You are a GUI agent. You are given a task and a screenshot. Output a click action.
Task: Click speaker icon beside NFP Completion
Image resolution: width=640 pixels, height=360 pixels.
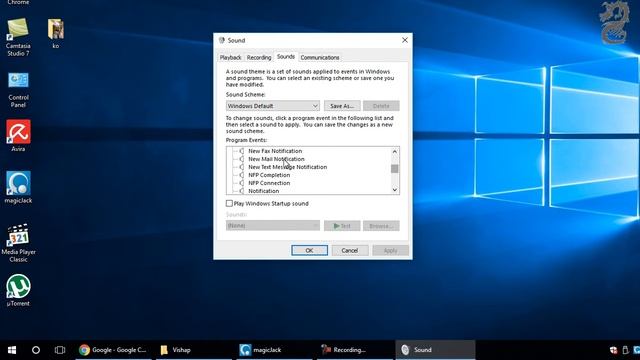tap(242, 175)
